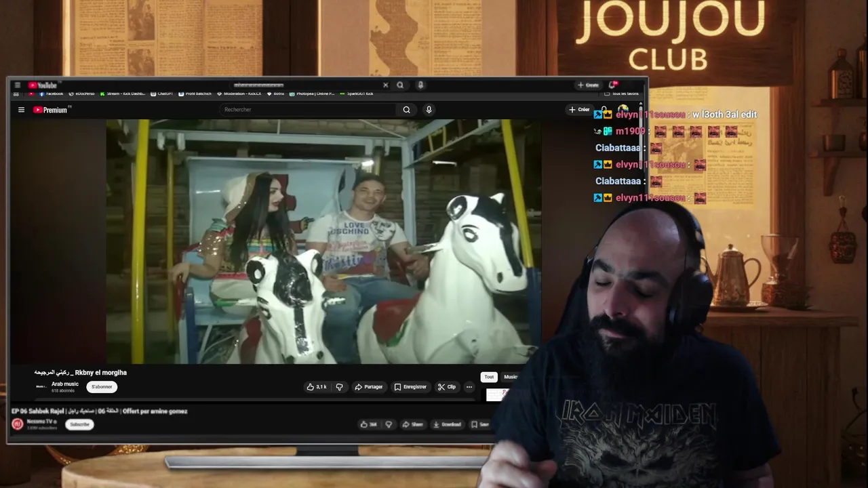Viewport: 868px width, 488px height.
Task: Open the Facebook bookmark
Action: [52, 94]
